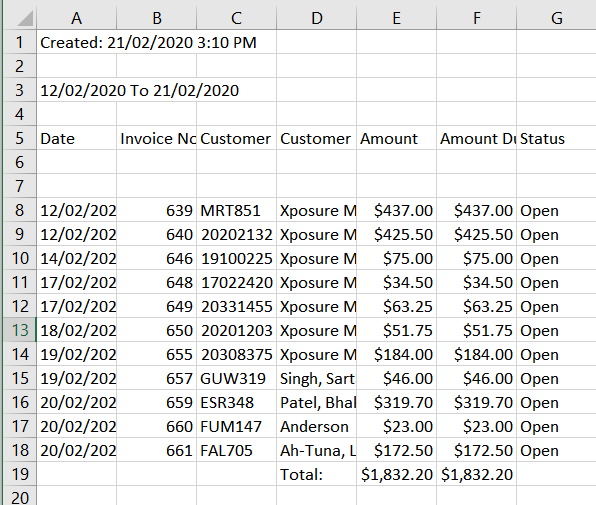Click the 20202132 customer code cell

pos(236,234)
